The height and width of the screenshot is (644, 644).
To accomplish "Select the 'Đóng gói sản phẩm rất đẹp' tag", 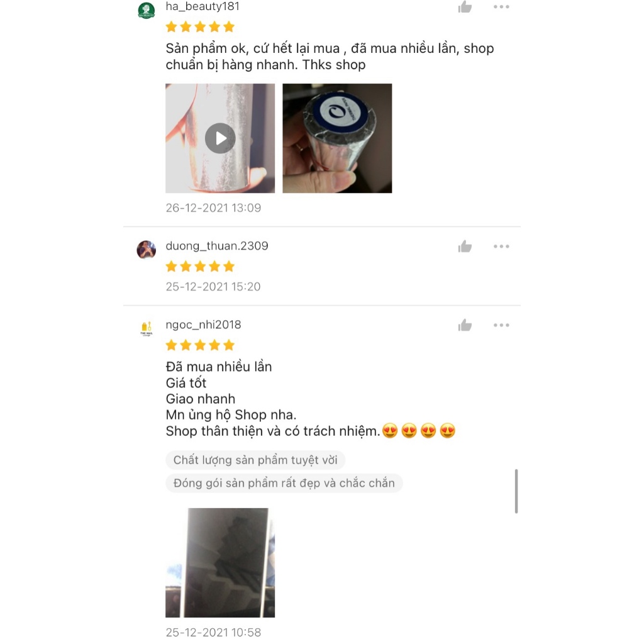I will point(284,483).
